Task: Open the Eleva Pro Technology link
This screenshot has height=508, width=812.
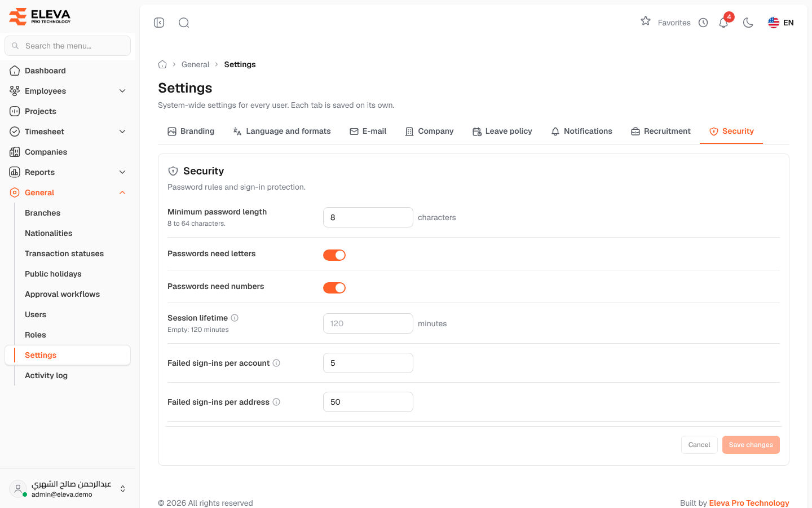Action: point(749,503)
